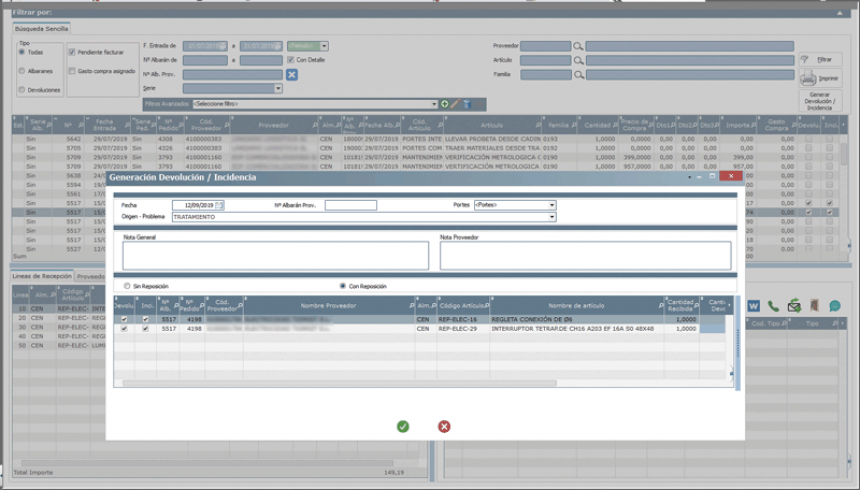Image resolution: width=860 pixels, height=490 pixels.
Task: Click the green phone call icon
Action: coord(774,306)
